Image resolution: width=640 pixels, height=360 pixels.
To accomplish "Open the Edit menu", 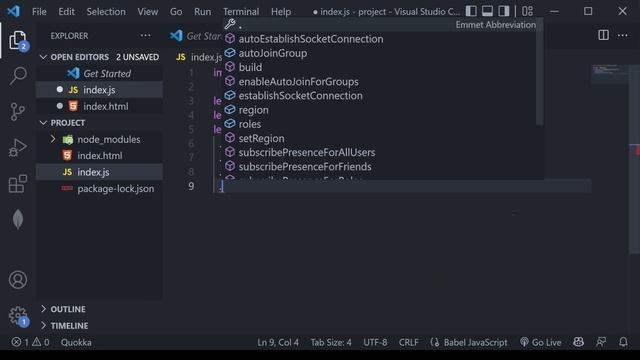I will 66,11.
